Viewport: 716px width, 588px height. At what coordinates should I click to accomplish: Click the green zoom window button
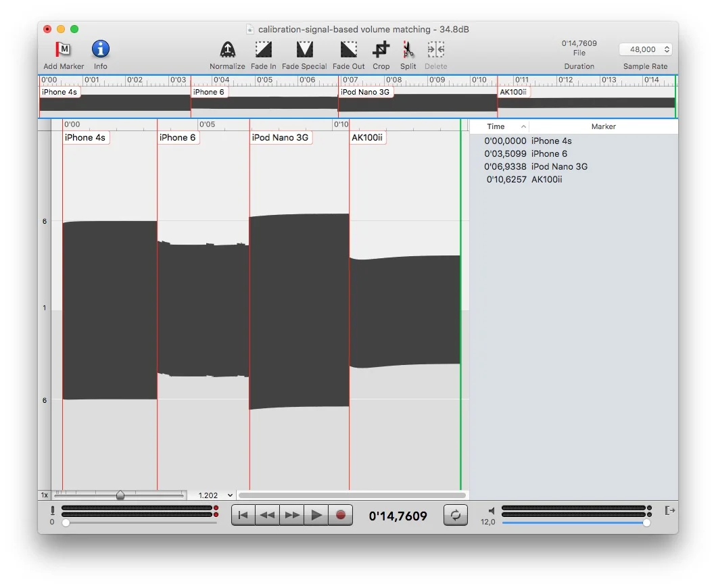coord(74,29)
